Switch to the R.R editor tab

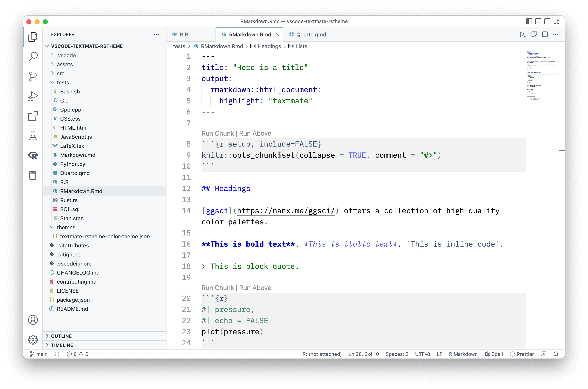click(x=184, y=35)
